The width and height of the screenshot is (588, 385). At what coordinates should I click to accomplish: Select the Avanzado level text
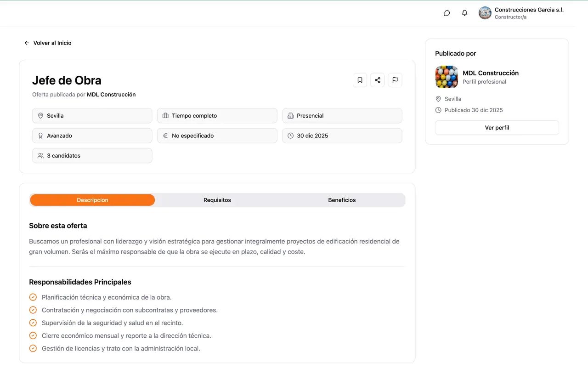(59, 136)
